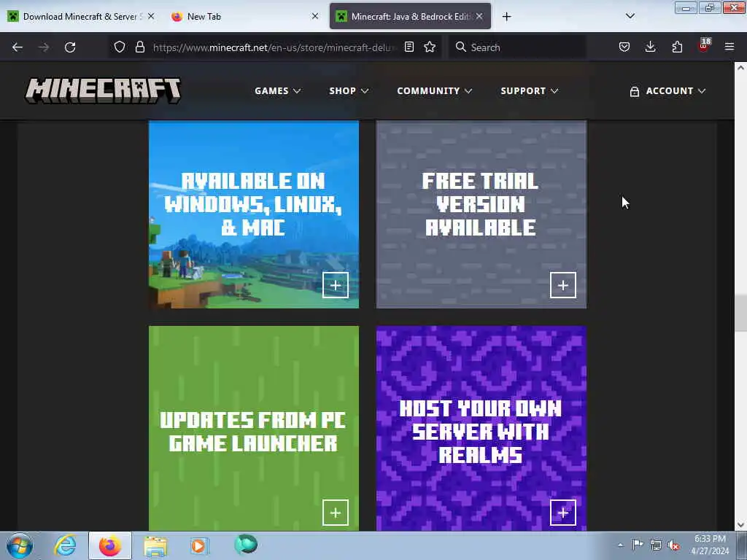Expand the COMMUNITY menu
747x560 pixels.
[x=435, y=90]
